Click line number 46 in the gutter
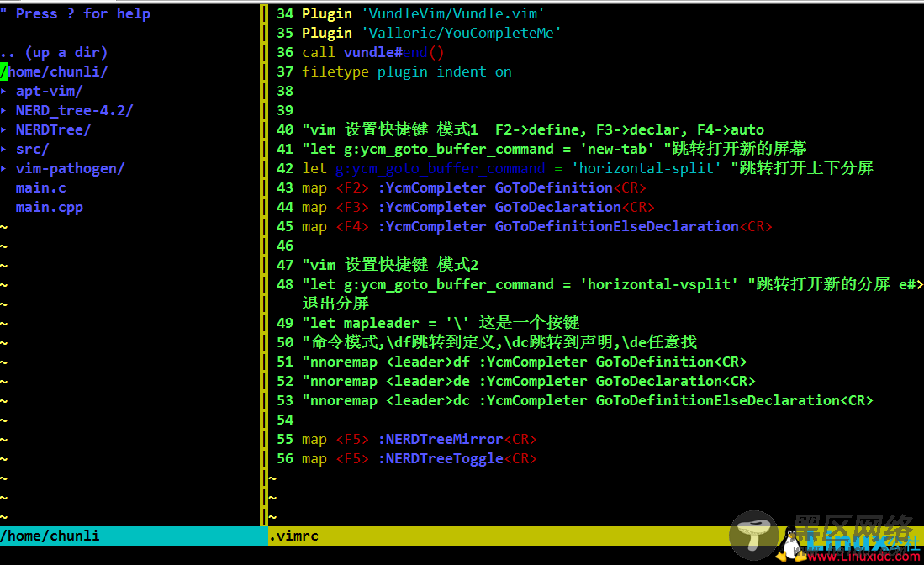Viewport: 924px width, 565px height. coord(285,246)
